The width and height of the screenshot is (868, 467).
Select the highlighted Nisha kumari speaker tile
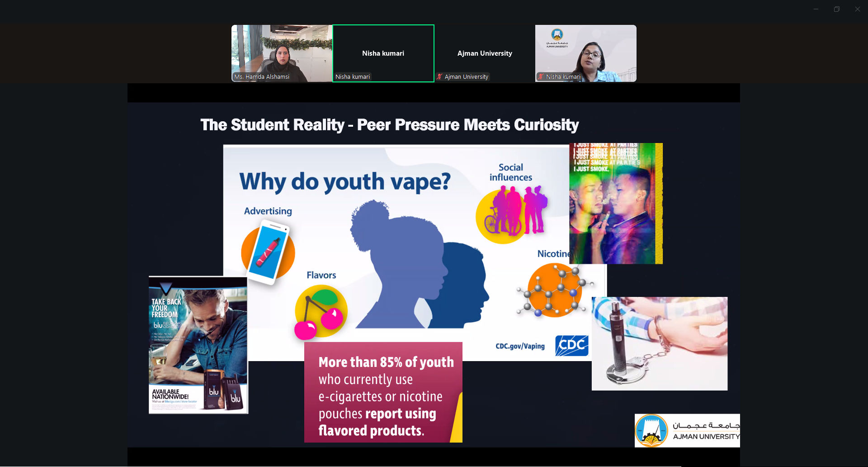(383, 53)
